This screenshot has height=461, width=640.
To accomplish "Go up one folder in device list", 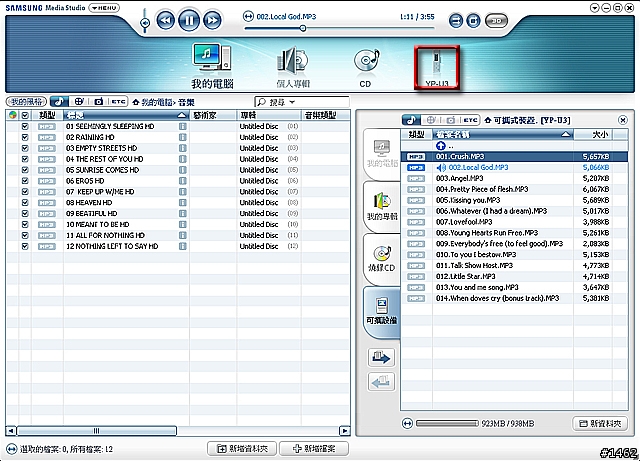I will pyautogui.click(x=440, y=146).
